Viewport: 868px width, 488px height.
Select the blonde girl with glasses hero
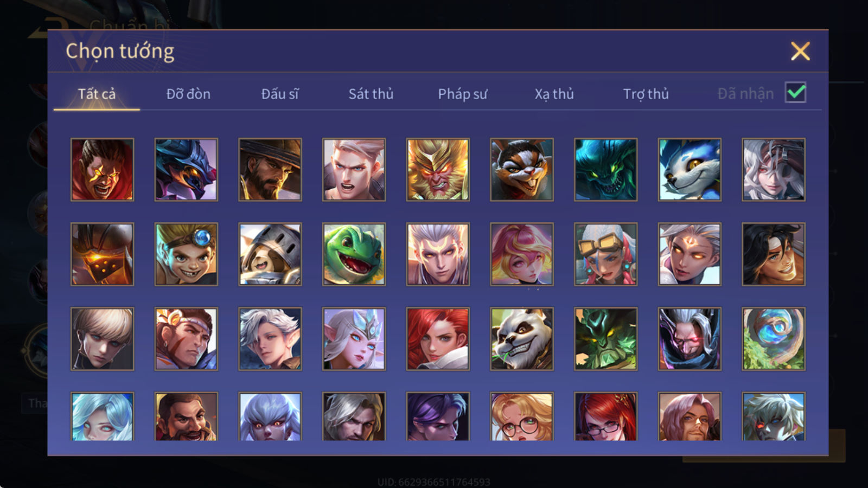522,416
